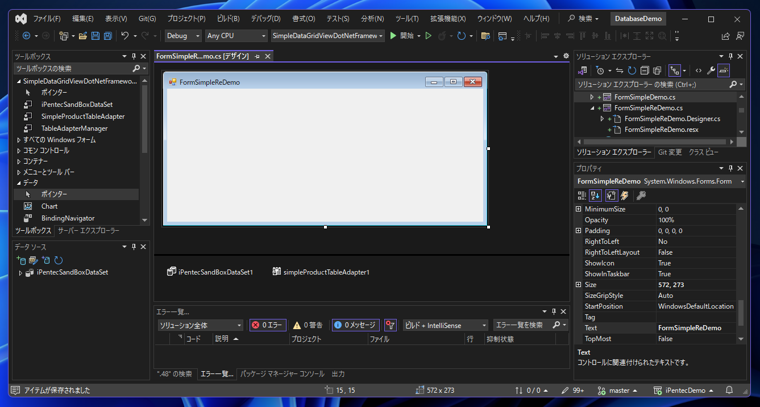Switch to the Server Explorer tab (サーバー エクスプローラー)

pyautogui.click(x=88, y=231)
